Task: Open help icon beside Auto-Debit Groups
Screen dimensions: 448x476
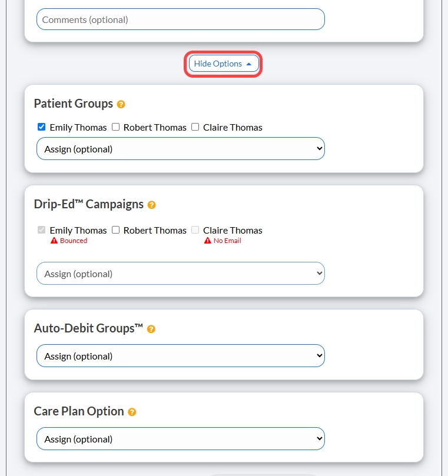Action: coord(151,329)
